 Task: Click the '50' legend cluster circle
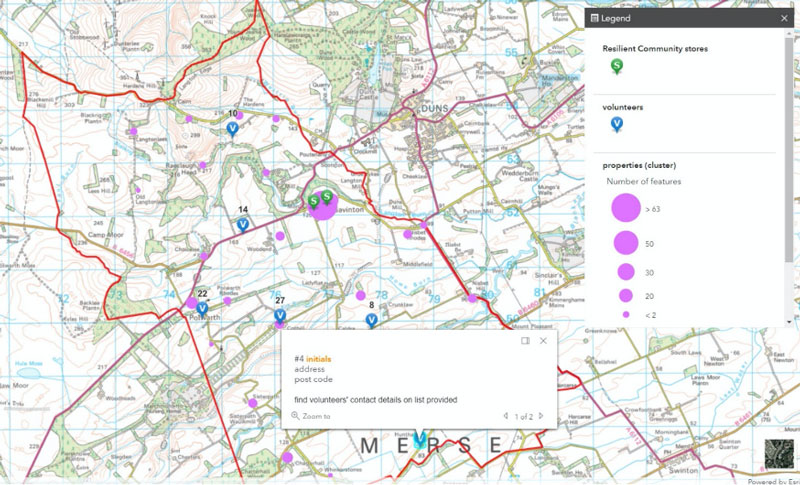[x=626, y=242]
